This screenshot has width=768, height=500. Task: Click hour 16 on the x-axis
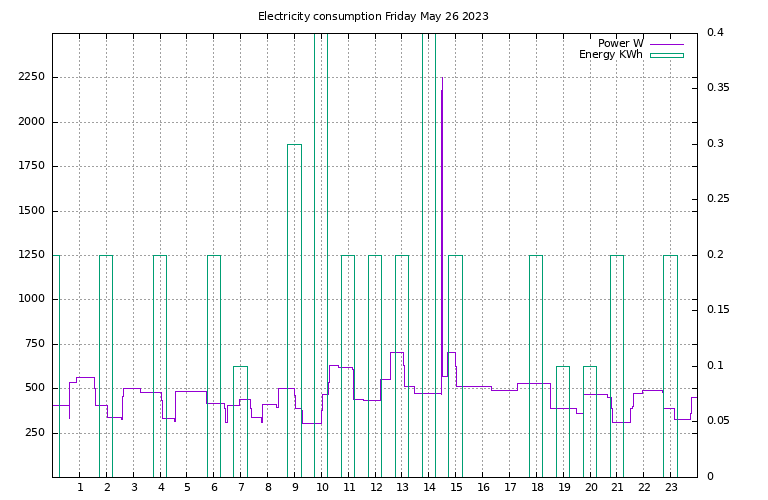coord(483,488)
